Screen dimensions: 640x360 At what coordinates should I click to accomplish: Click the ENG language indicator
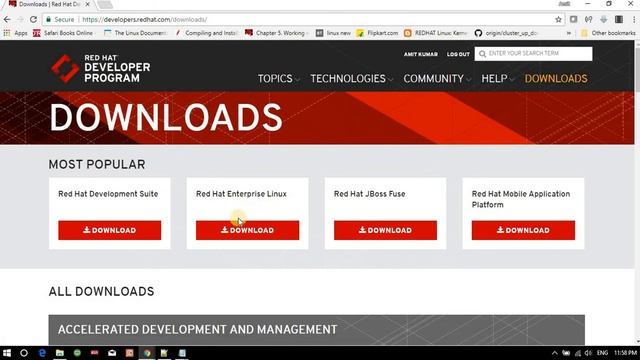click(x=602, y=353)
